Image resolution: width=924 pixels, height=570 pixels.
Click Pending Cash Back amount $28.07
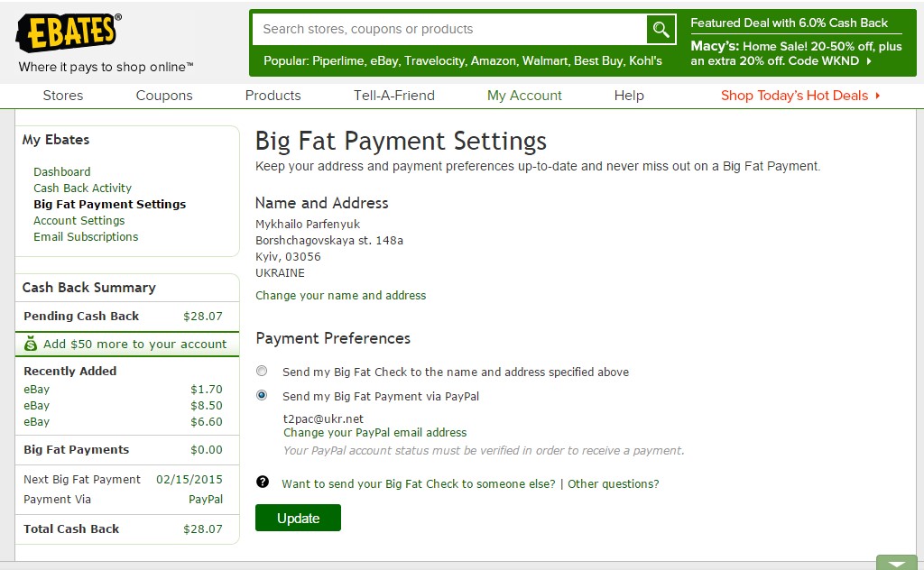203,317
